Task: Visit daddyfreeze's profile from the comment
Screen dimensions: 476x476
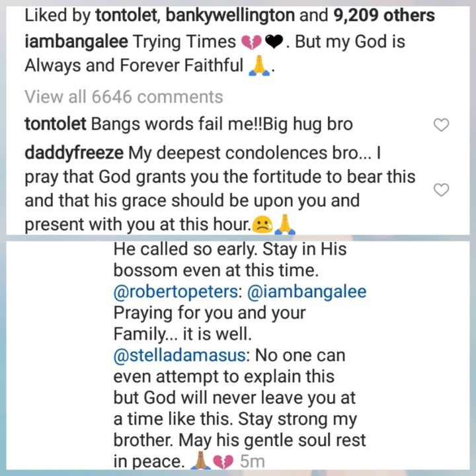Action: [73, 153]
